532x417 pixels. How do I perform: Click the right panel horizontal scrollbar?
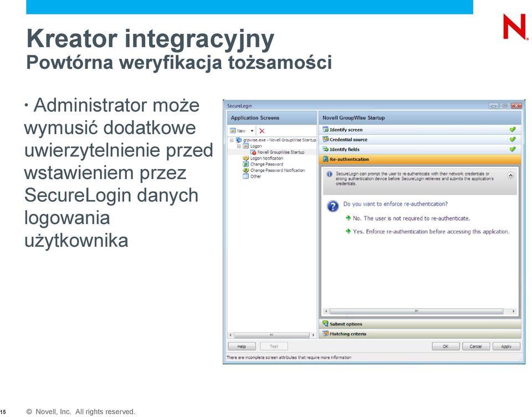[x=416, y=311]
